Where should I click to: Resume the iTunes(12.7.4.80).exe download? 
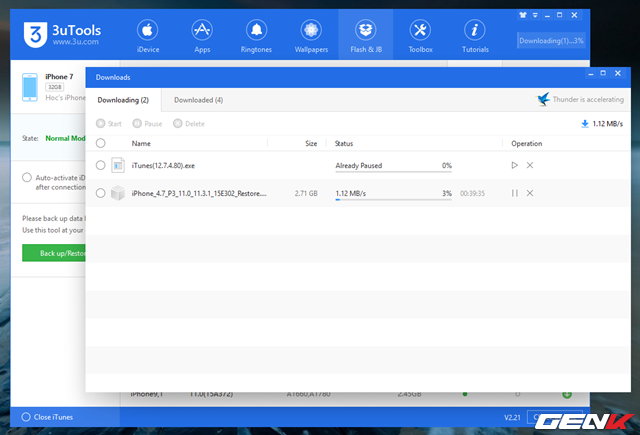click(514, 165)
